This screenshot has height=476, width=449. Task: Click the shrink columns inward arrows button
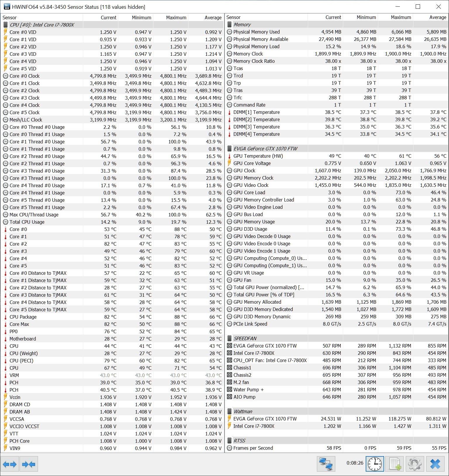tap(29, 464)
